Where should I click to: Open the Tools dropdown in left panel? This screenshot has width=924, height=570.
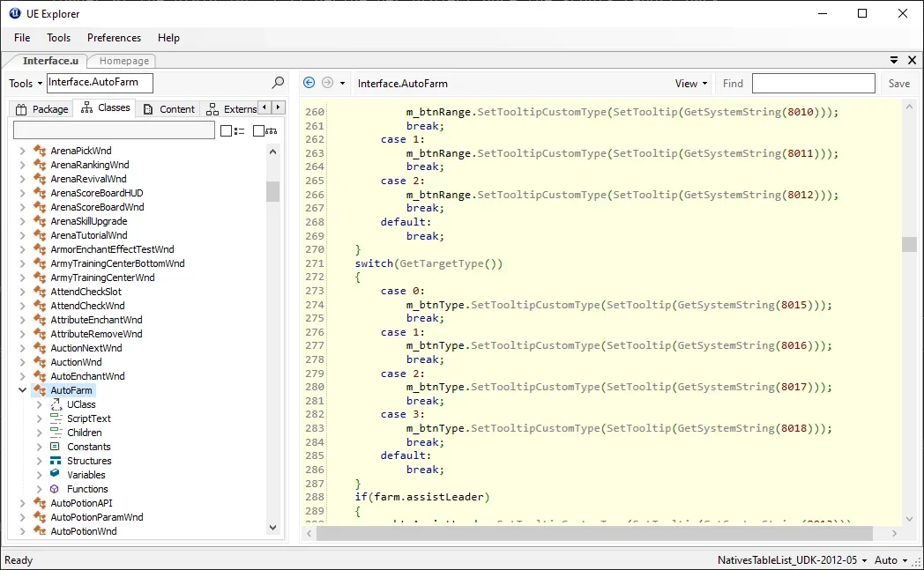pos(26,84)
